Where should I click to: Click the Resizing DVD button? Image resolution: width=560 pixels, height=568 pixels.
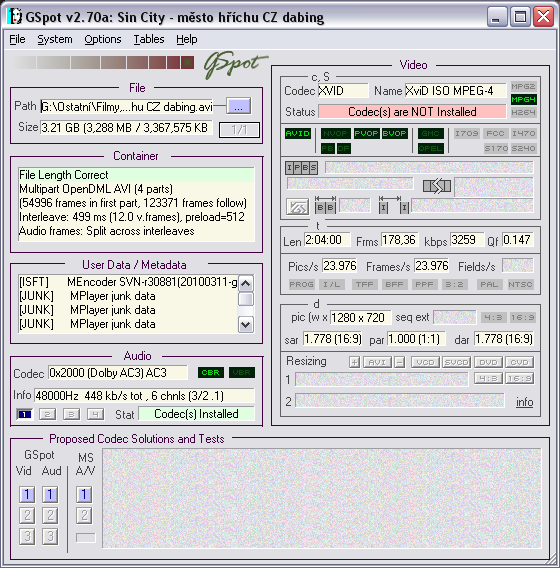pyautogui.click(x=488, y=362)
